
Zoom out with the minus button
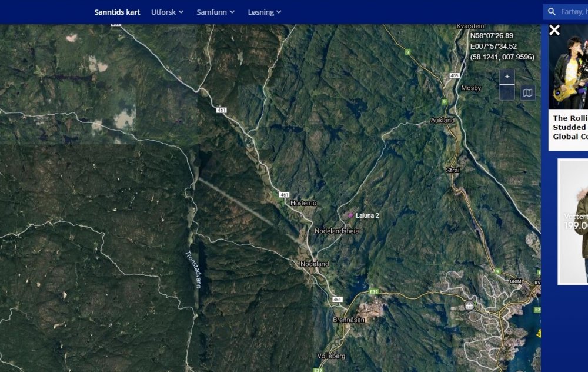coord(507,92)
